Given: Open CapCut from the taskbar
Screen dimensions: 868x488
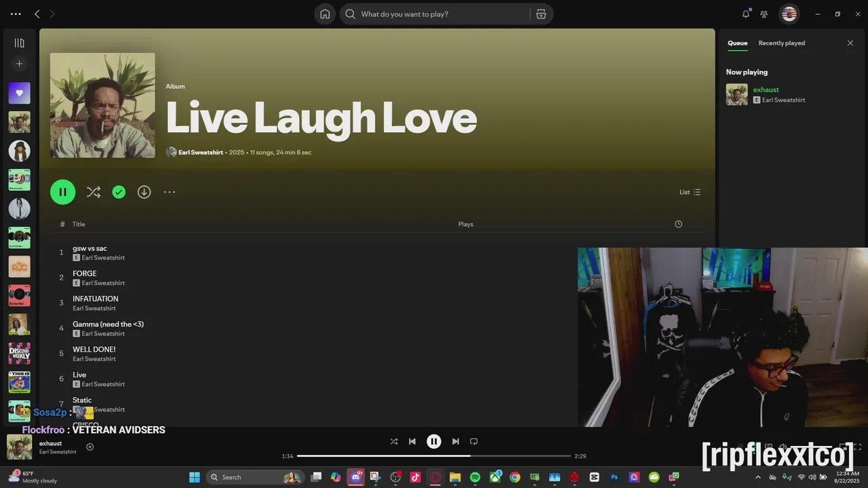Looking at the screenshot, I should (595, 477).
